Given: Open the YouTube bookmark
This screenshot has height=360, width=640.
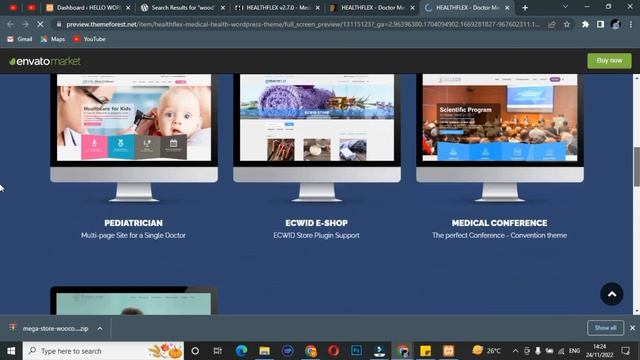Looking at the screenshot, I should (x=89, y=39).
